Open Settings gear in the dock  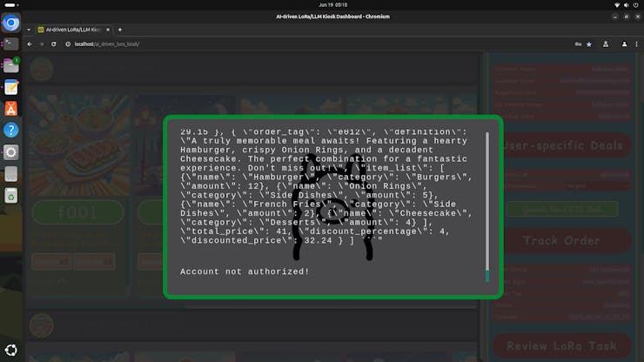coord(11,152)
